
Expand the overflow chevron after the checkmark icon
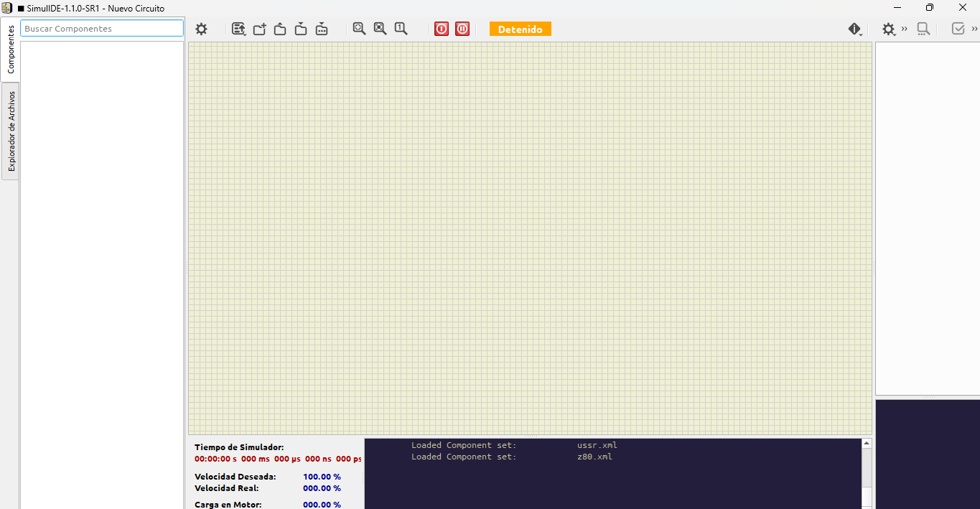click(974, 29)
